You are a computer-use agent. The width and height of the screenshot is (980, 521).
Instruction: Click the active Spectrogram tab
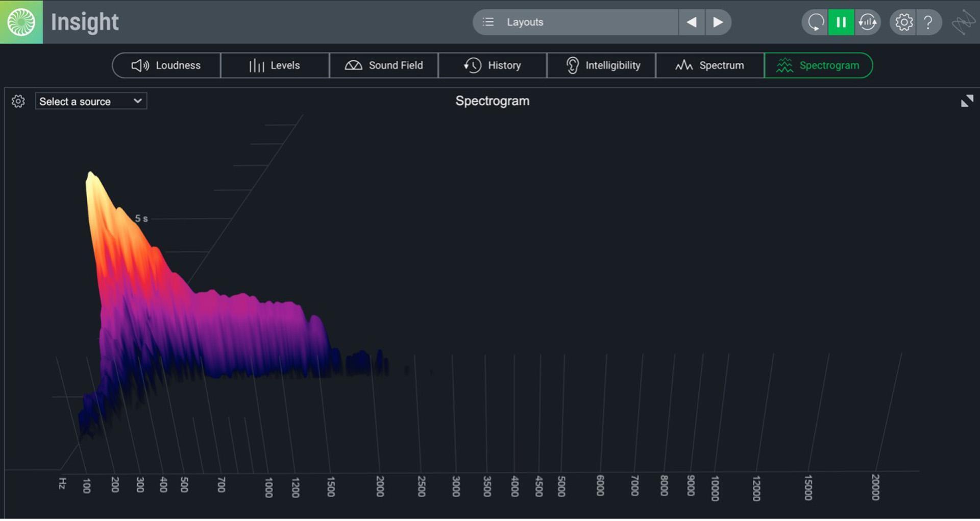click(x=818, y=65)
